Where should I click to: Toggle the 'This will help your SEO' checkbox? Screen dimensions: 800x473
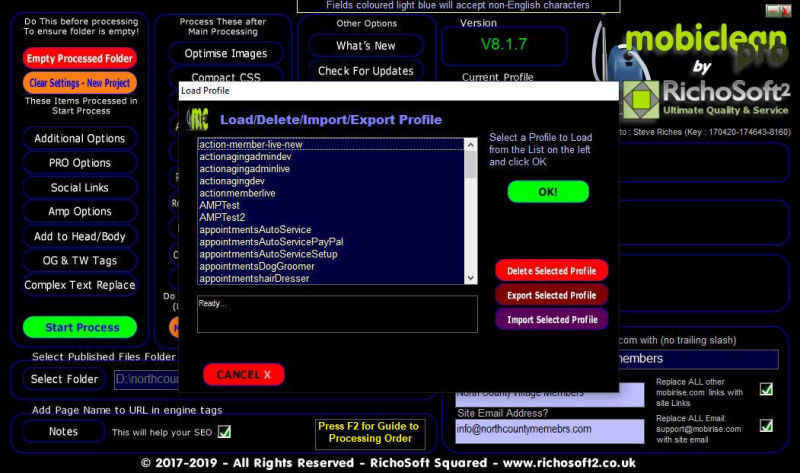click(x=224, y=432)
